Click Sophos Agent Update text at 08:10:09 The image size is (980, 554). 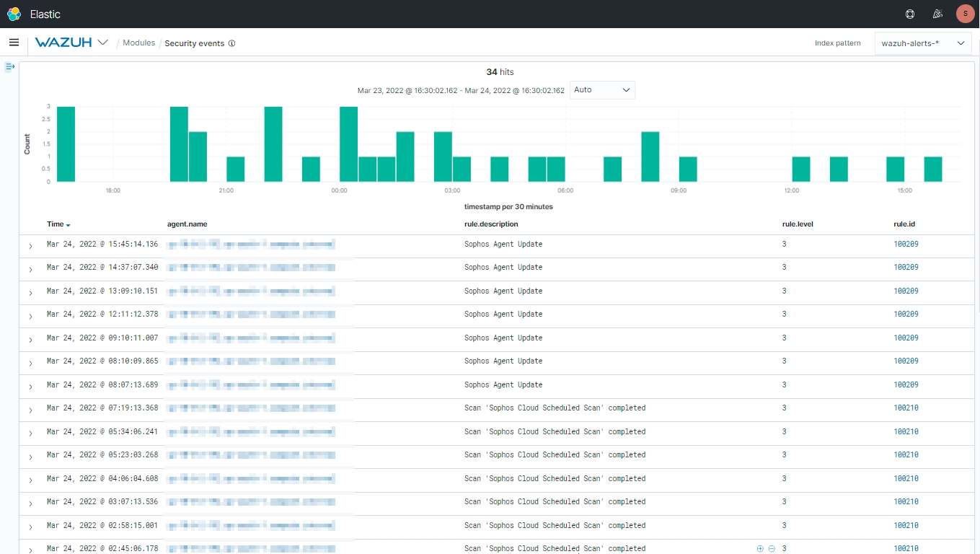pos(503,361)
